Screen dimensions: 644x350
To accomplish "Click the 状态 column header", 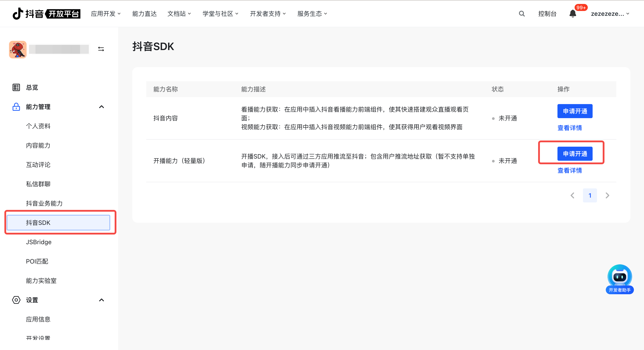I will [497, 89].
